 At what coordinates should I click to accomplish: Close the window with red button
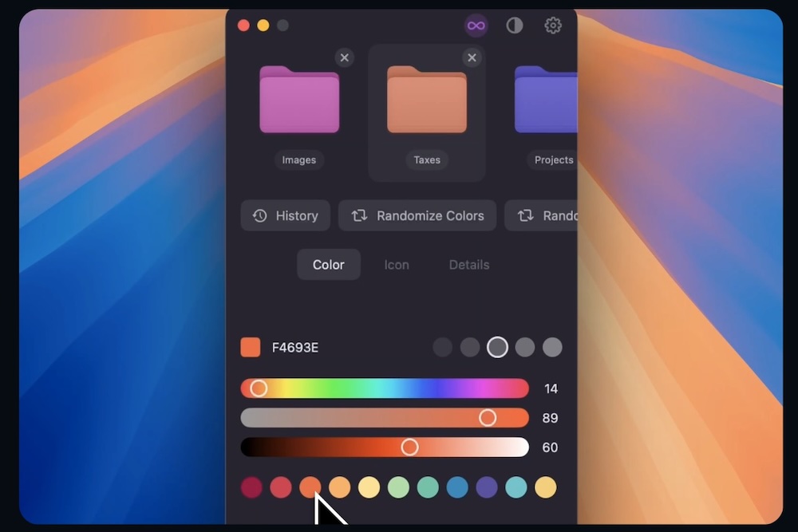click(x=243, y=26)
